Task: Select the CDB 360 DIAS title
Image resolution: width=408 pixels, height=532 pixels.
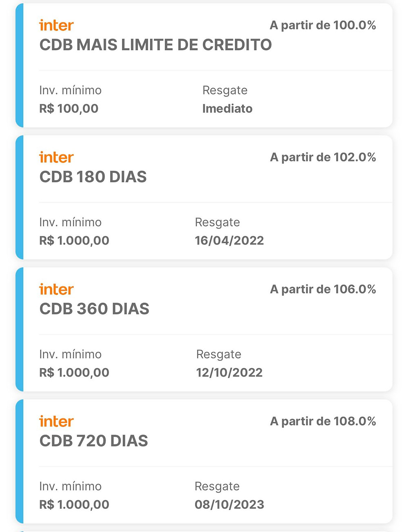Action: [94, 309]
